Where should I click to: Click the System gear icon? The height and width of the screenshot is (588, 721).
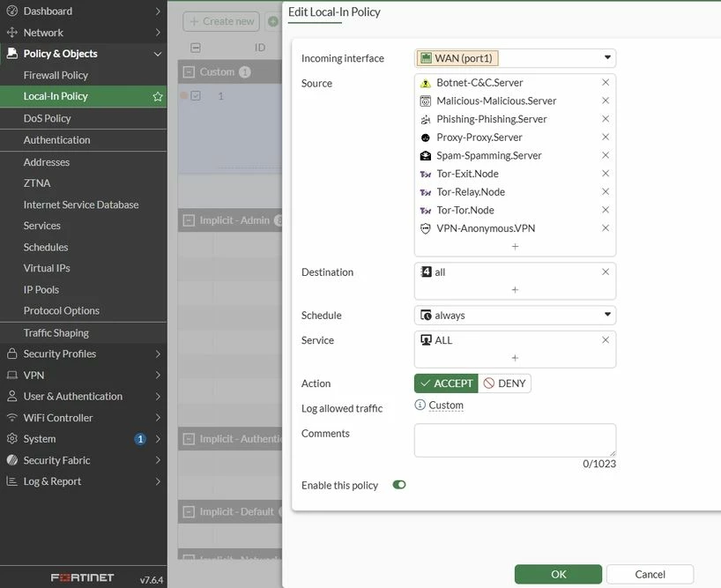12,439
